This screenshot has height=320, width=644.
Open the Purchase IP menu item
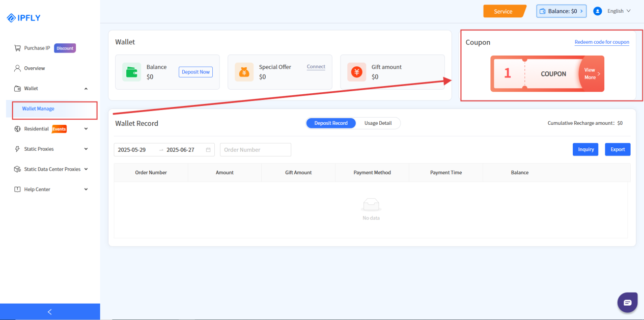tap(37, 48)
